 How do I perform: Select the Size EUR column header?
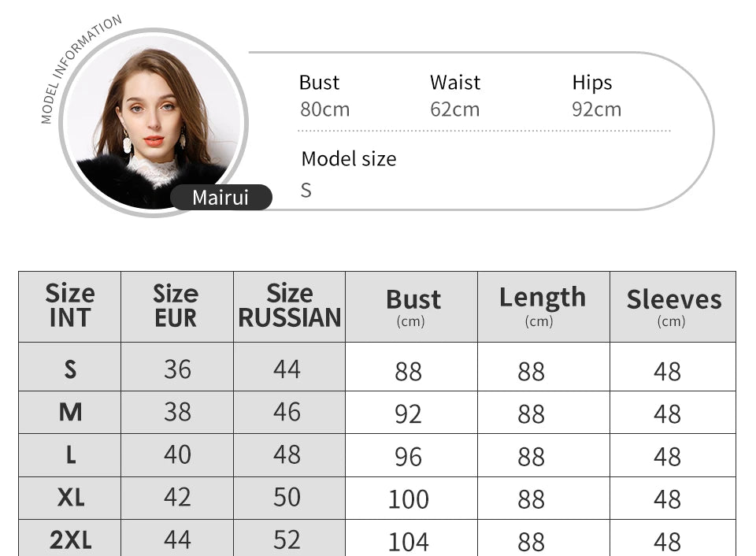click(x=177, y=306)
